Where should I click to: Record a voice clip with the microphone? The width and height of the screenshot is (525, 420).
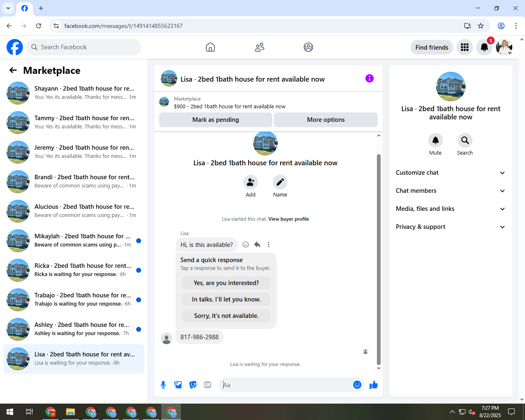pyautogui.click(x=163, y=385)
